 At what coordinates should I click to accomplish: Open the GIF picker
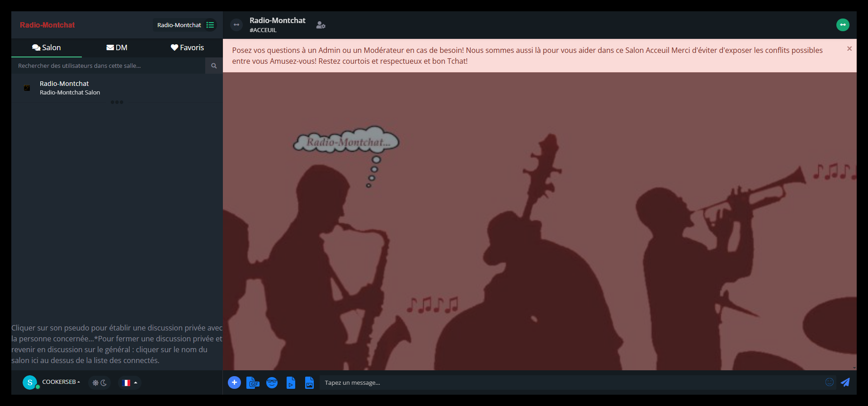click(253, 383)
